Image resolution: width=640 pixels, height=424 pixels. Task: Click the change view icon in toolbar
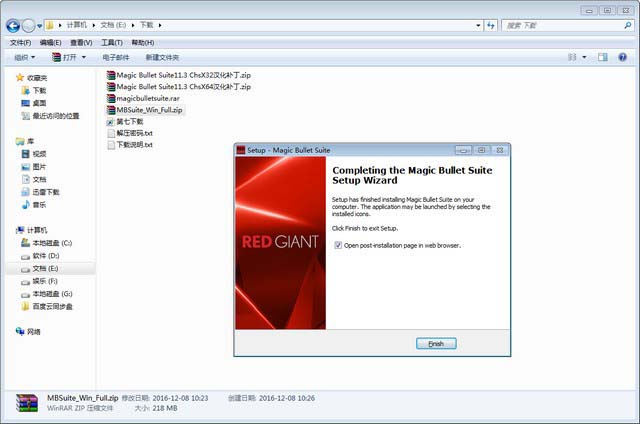572,57
